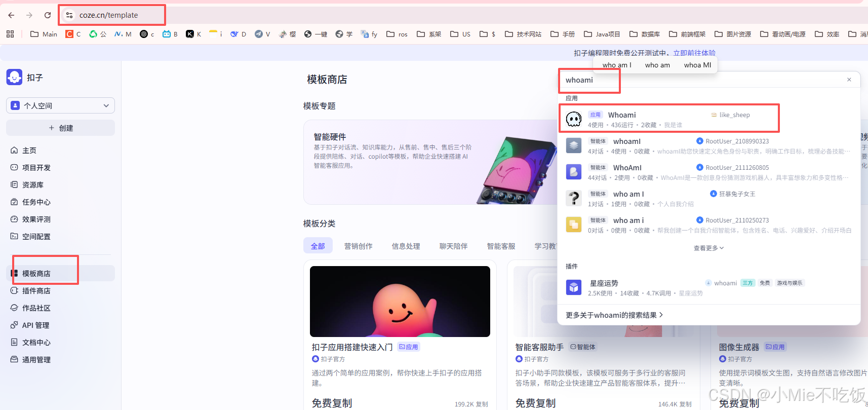Viewport: 868px width, 410px height.
Task: Open 作品社区 in sidebar
Action: click(x=60, y=308)
